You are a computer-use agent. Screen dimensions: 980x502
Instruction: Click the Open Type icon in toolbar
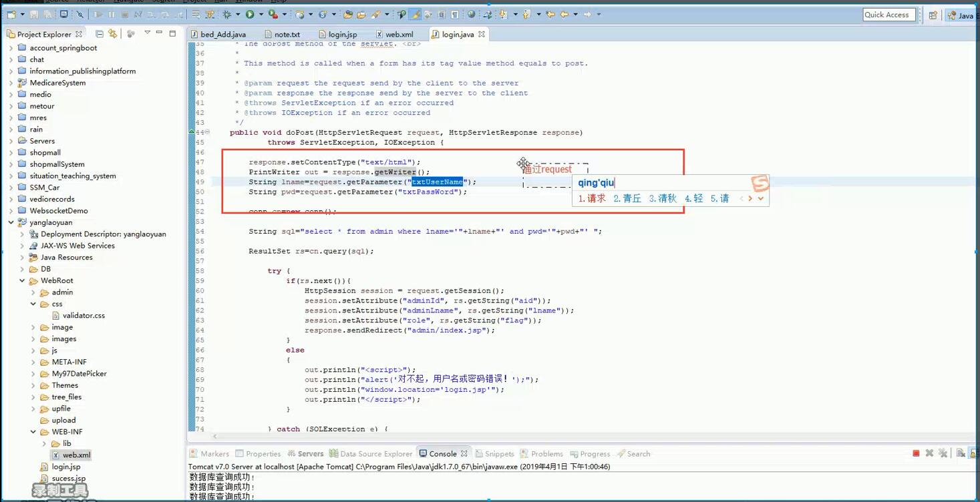click(347, 14)
